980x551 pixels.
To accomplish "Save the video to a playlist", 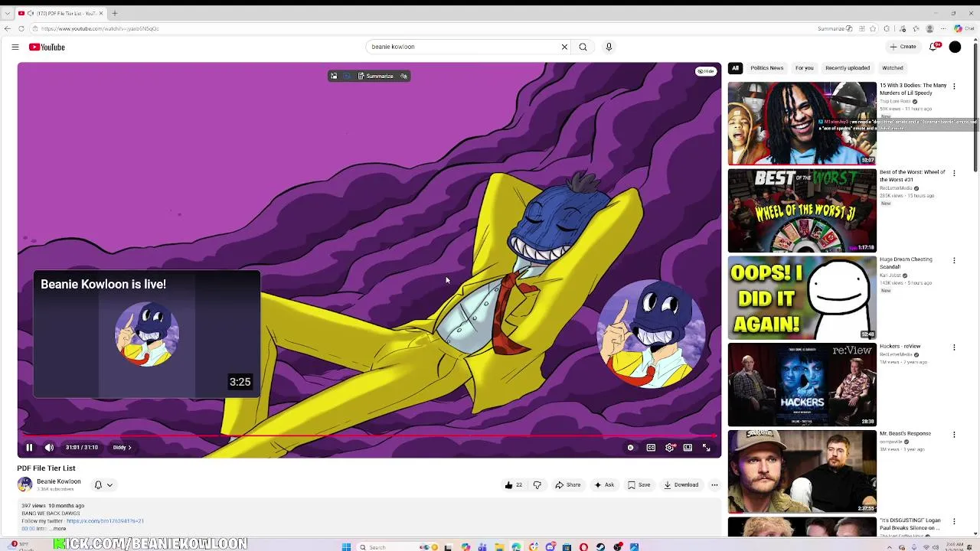I will pyautogui.click(x=639, y=484).
